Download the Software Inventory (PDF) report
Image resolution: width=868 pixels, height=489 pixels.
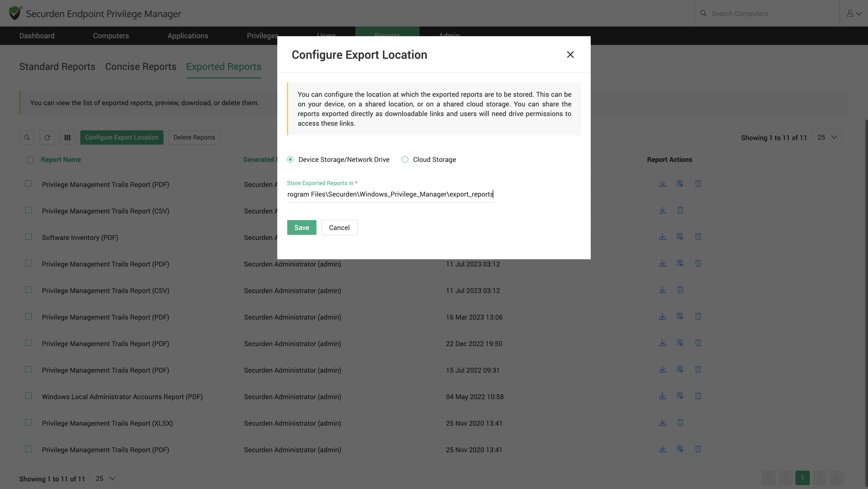[662, 237]
